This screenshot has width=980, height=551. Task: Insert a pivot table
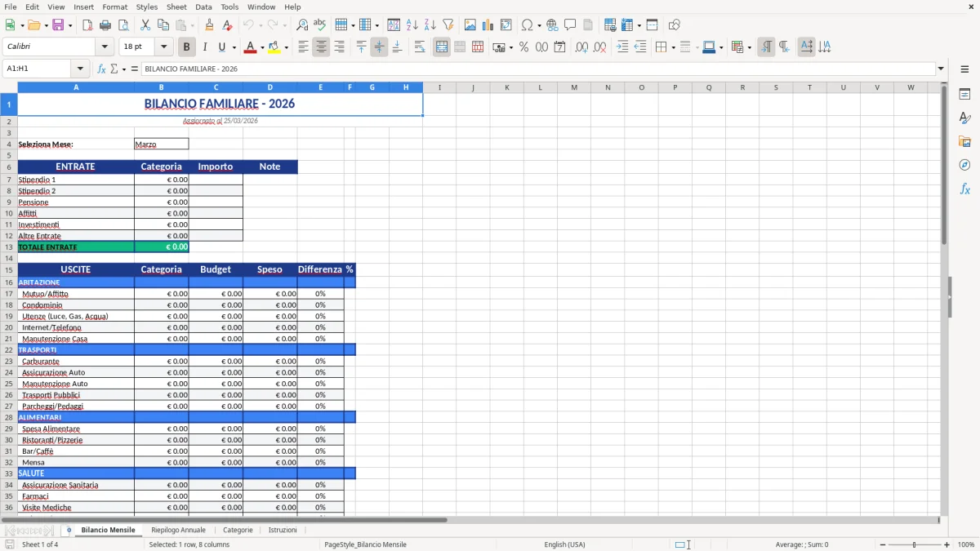click(506, 25)
